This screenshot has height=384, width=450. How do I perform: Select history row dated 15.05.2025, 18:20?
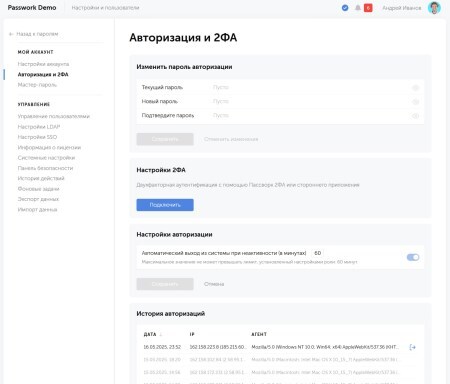tap(280, 360)
